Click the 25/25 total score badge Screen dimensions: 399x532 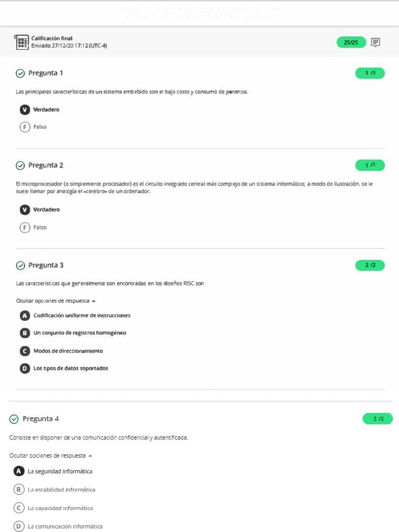click(x=351, y=43)
